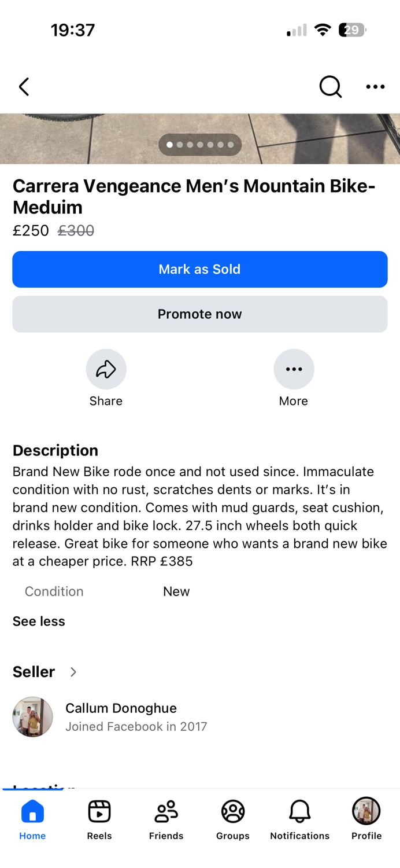
Task: Open the Seller heading details
Action: pyautogui.click(x=34, y=672)
